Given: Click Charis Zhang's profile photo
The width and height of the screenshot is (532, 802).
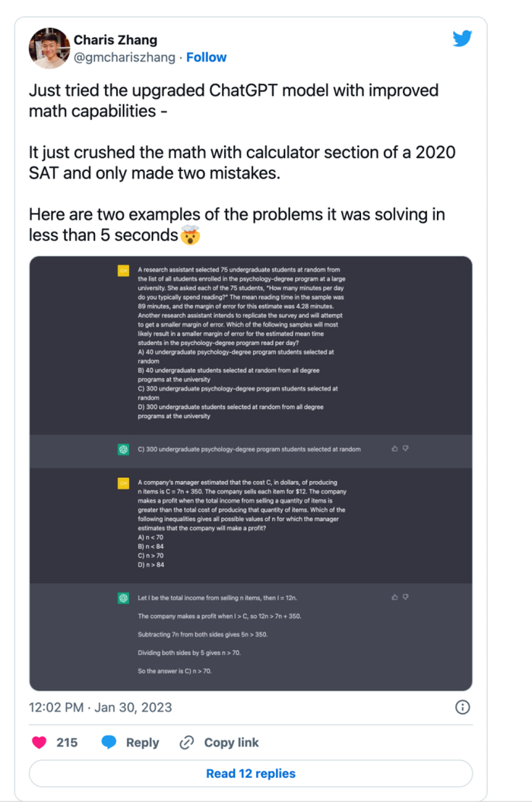Looking at the screenshot, I should (x=49, y=47).
